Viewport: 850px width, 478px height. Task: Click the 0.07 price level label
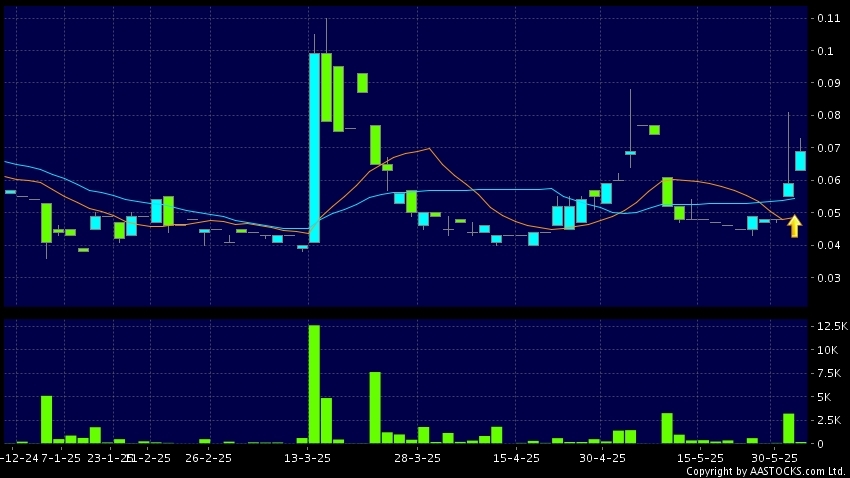point(828,148)
